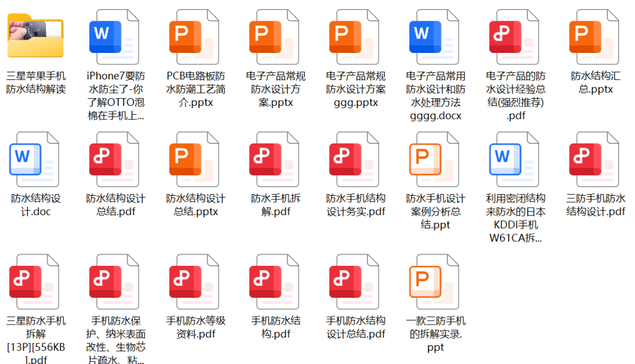Select the 防水结构设计.doc file icon
The height and width of the screenshot is (364, 635).
(35, 158)
